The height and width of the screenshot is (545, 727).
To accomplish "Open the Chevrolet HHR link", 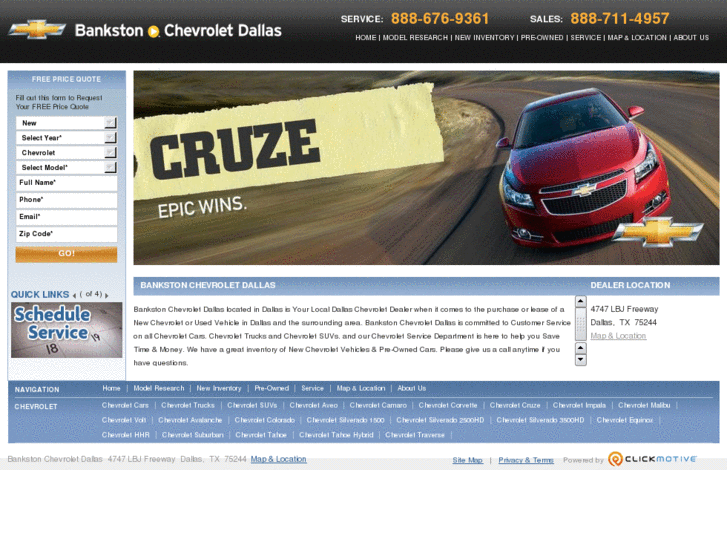I will pyautogui.click(x=126, y=435).
